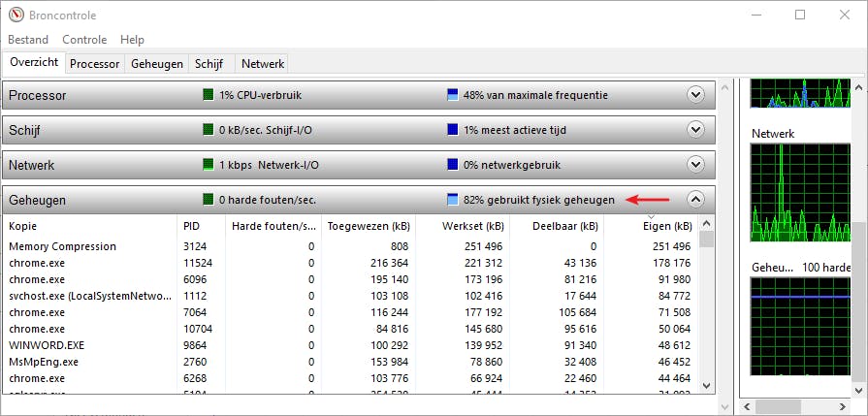Click blue maximale frequentie indicator square
The width and height of the screenshot is (868, 416).
pyautogui.click(x=452, y=95)
